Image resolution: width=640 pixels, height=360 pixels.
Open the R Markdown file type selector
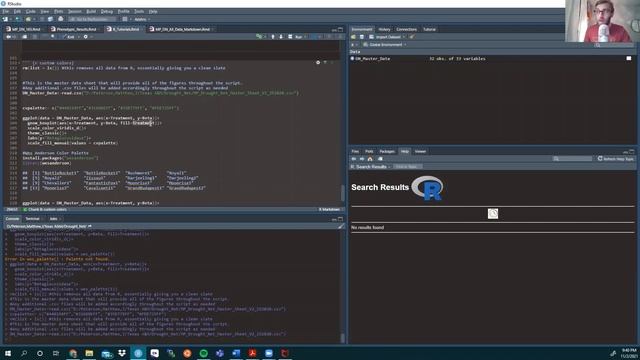tap(330, 209)
